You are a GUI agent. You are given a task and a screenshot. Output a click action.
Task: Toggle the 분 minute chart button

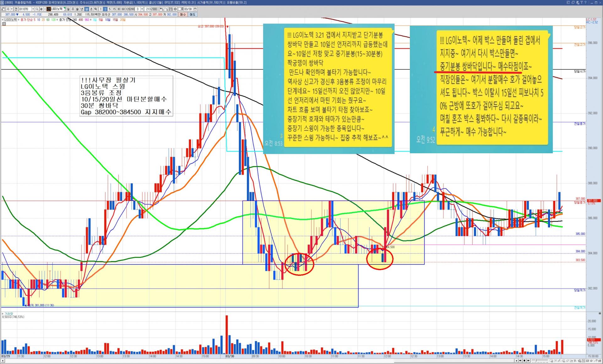point(87,9)
